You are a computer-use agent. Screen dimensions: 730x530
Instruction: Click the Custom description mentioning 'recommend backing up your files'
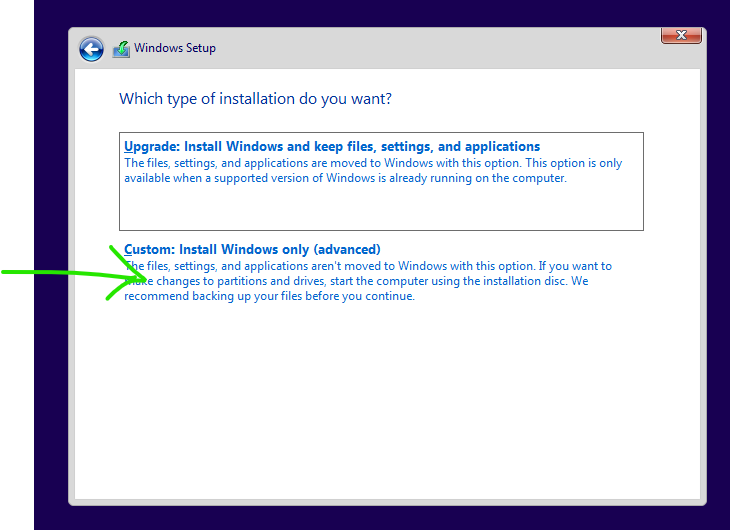[368, 281]
